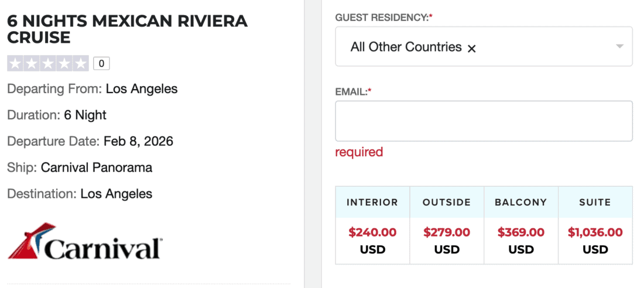The height and width of the screenshot is (288, 644).
Task: Click the first rating star
Action: click(x=15, y=63)
